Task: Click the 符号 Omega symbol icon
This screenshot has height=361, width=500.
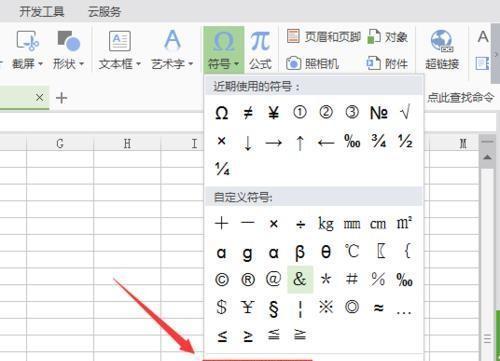Action: pos(223,42)
